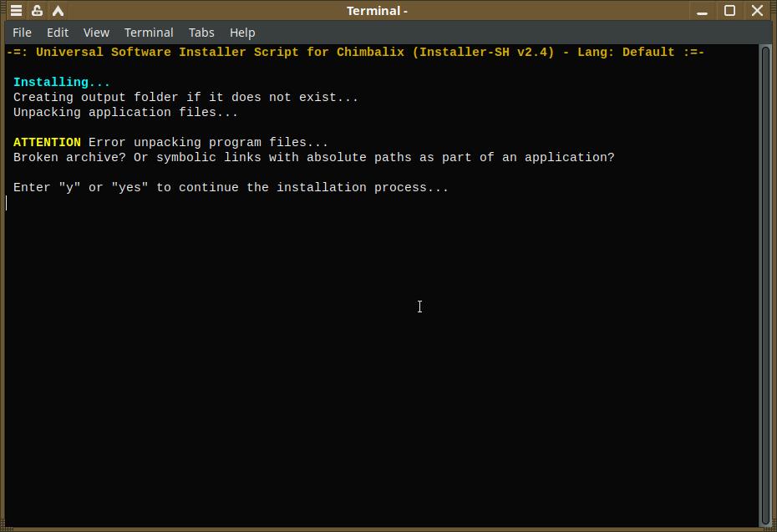Open the Tabs menu
The height and width of the screenshot is (532, 777).
point(201,33)
